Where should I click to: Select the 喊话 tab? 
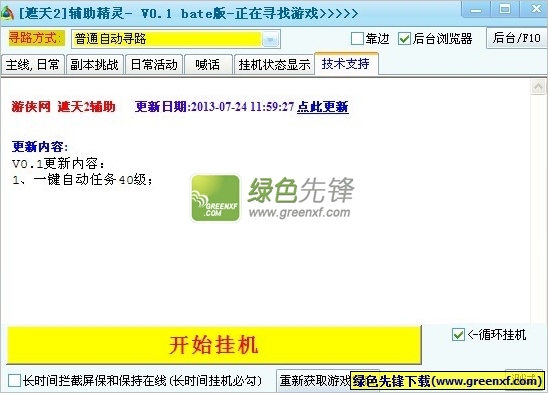click(x=208, y=65)
